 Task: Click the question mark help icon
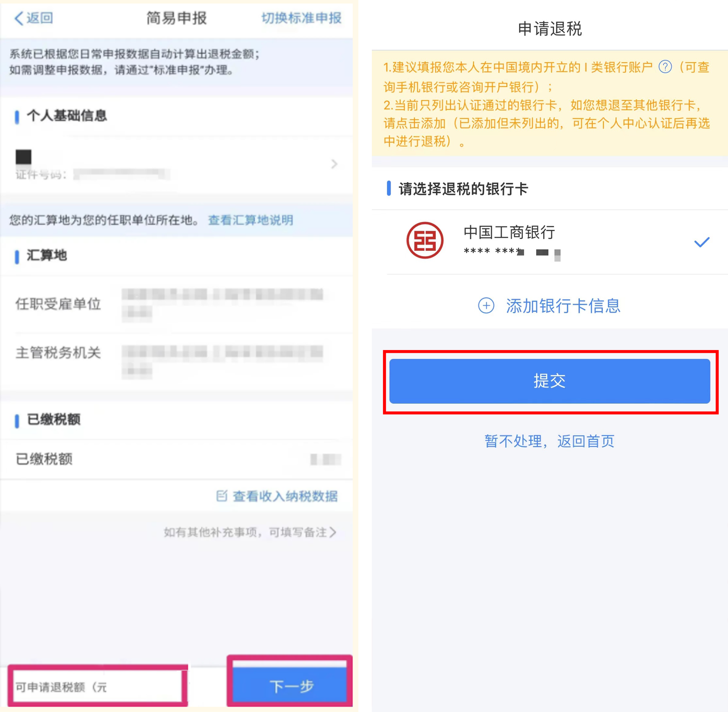tap(665, 67)
